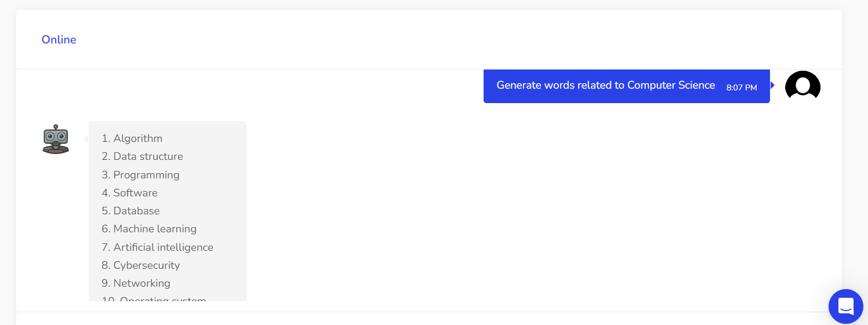Select the "Generate words related to Computer Science" message
The height and width of the screenshot is (325, 868).
click(x=606, y=85)
